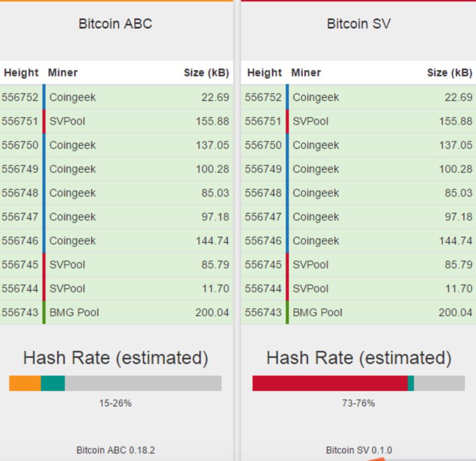Click Miner column header in Bitcoin SV table

click(x=306, y=73)
